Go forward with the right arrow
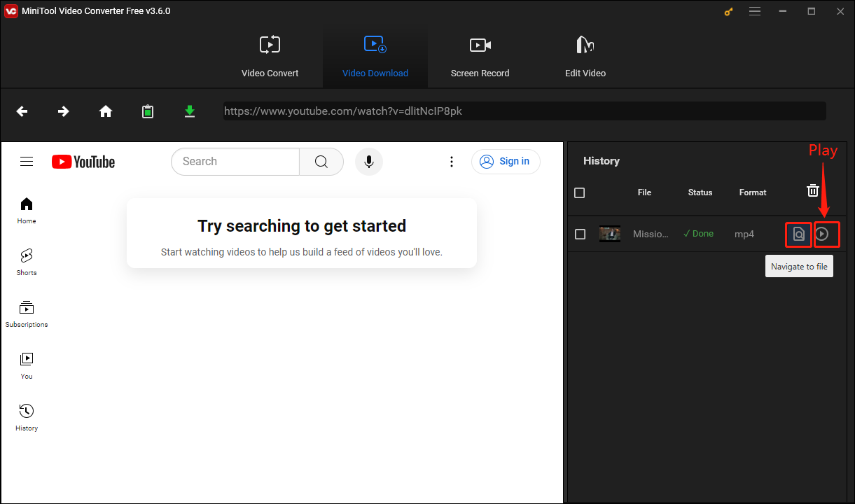Screen dimensions: 855x504 [64, 111]
